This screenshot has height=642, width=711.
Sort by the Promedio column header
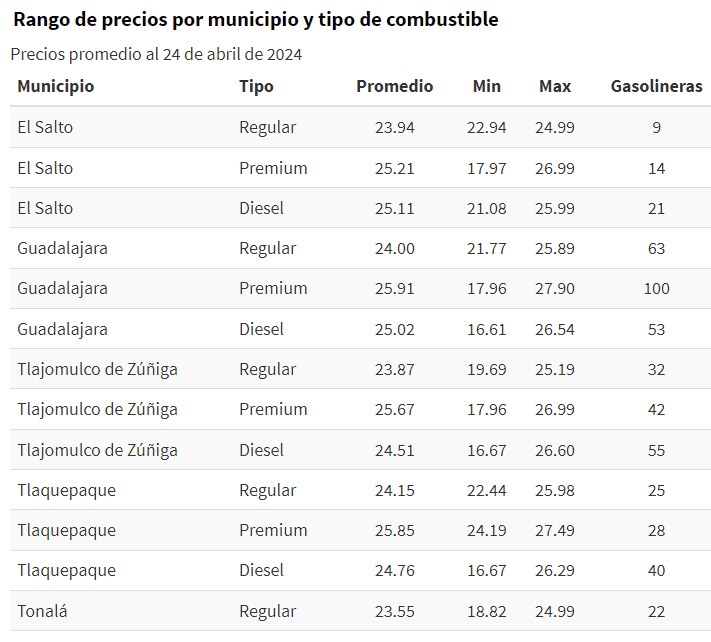pyautogui.click(x=394, y=86)
